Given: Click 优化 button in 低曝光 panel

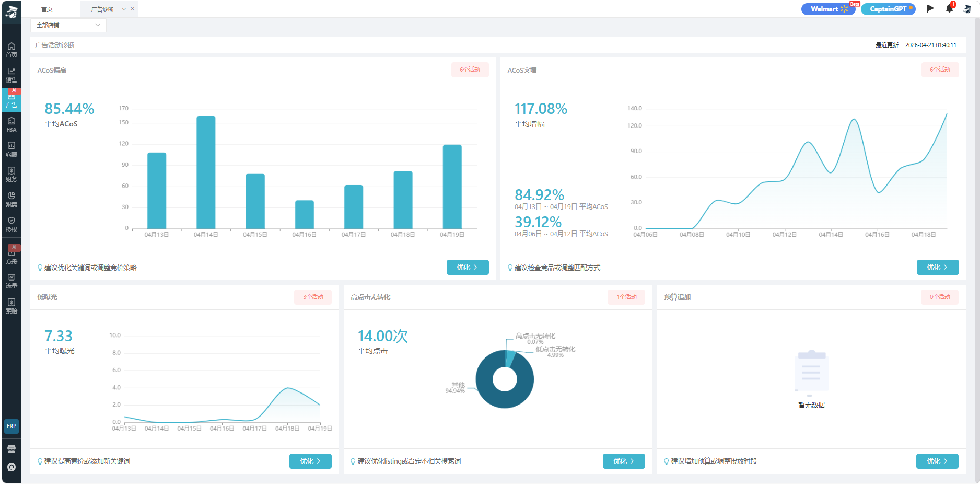Looking at the screenshot, I should tap(310, 461).
